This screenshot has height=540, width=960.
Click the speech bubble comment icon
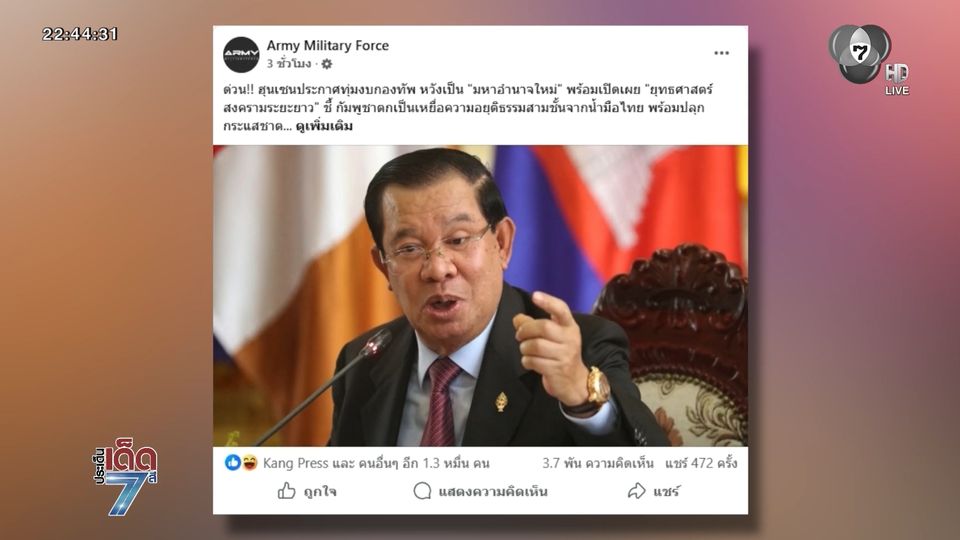tap(422, 491)
